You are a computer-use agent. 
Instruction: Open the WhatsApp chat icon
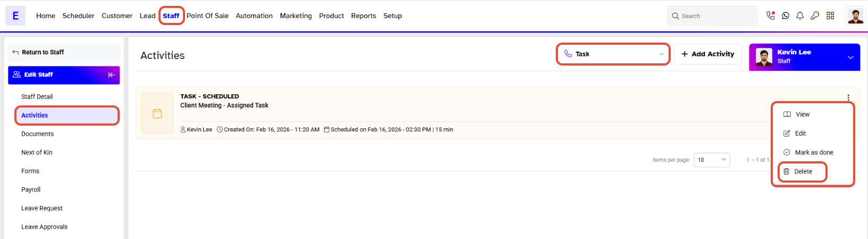point(786,16)
